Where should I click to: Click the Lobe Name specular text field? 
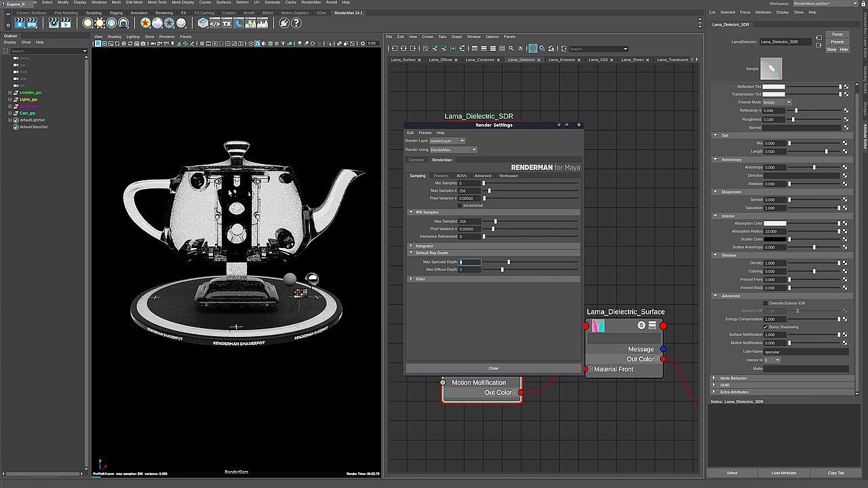[806, 352]
